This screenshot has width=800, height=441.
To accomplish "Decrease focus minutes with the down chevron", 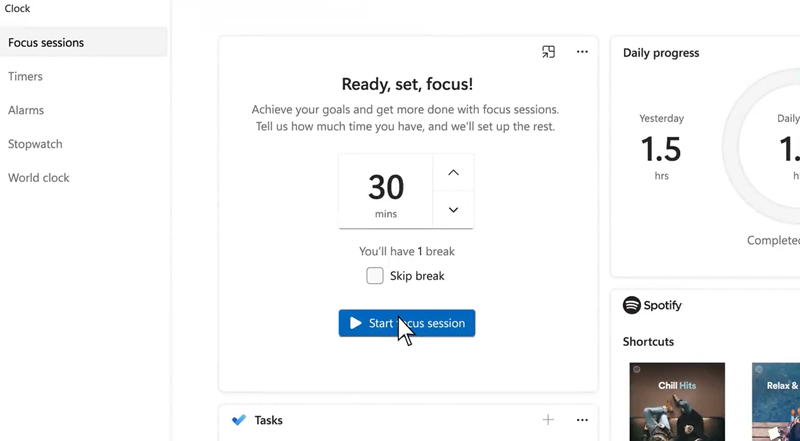I will coord(453,210).
